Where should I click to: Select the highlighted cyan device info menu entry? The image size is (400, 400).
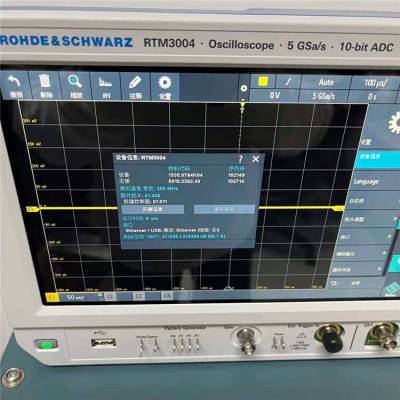378,159
